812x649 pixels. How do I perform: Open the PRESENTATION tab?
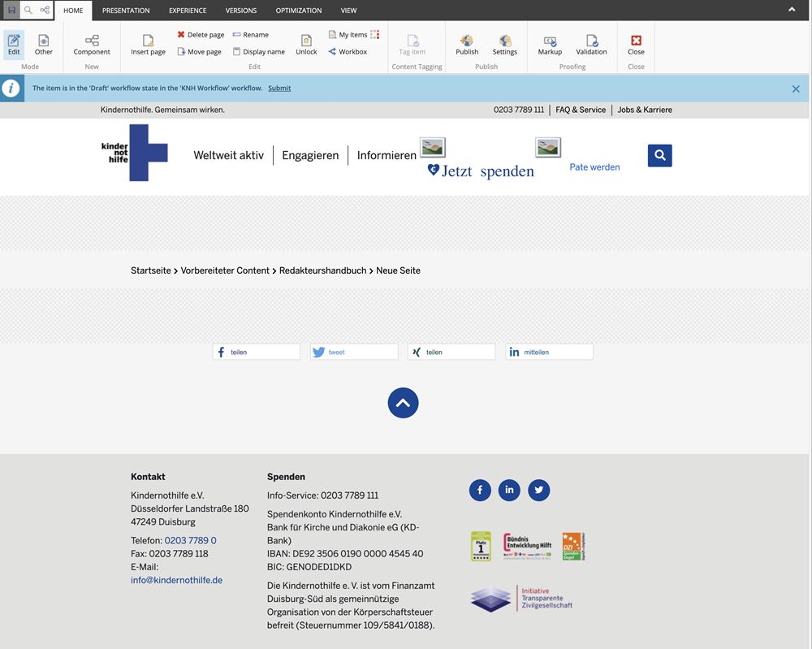pyautogui.click(x=126, y=11)
